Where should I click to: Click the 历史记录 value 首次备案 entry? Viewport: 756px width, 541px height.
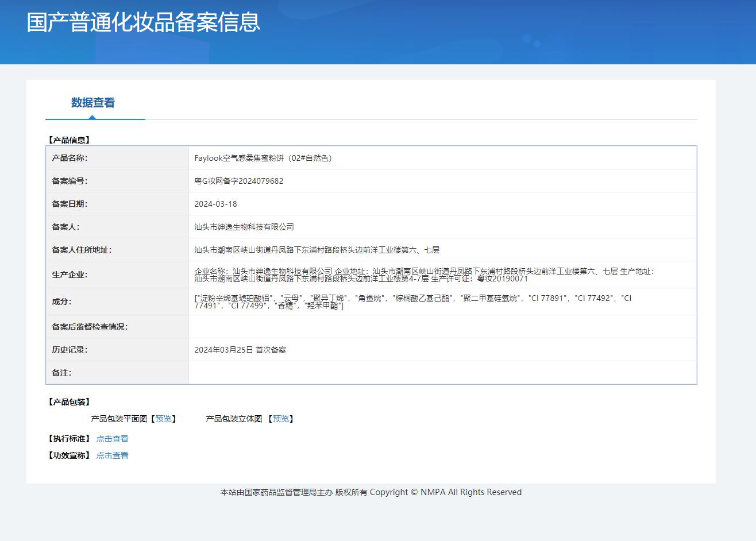(x=240, y=350)
